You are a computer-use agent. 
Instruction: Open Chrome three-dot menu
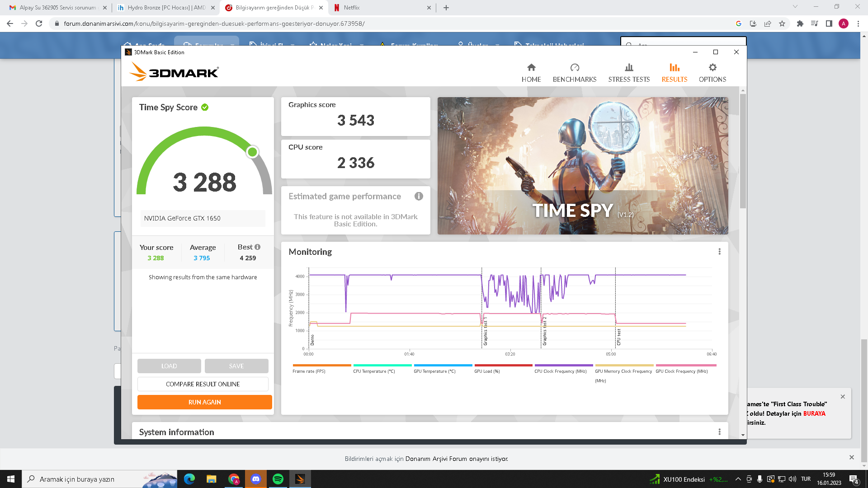pyautogui.click(x=858, y=23)
